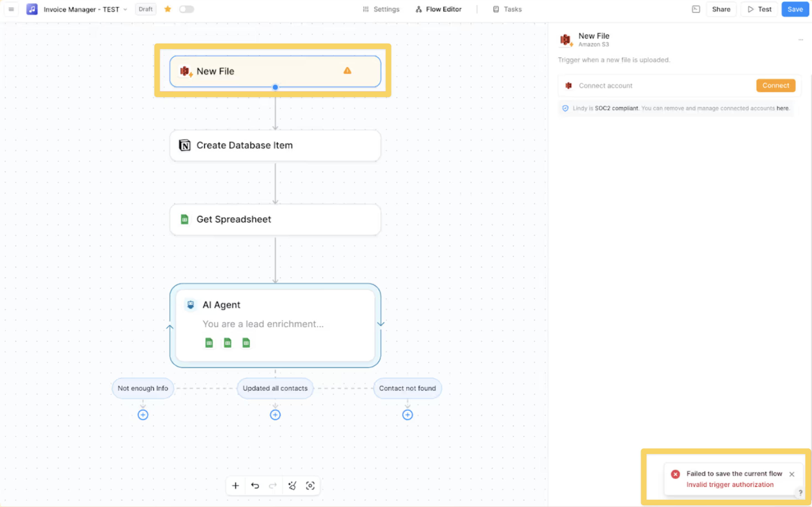
Task: Follow the 'here' connected accounts link
Action: (782, 108)
